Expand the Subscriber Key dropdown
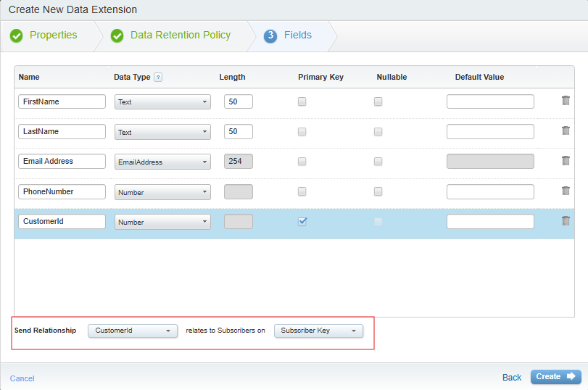 (318, 331)
